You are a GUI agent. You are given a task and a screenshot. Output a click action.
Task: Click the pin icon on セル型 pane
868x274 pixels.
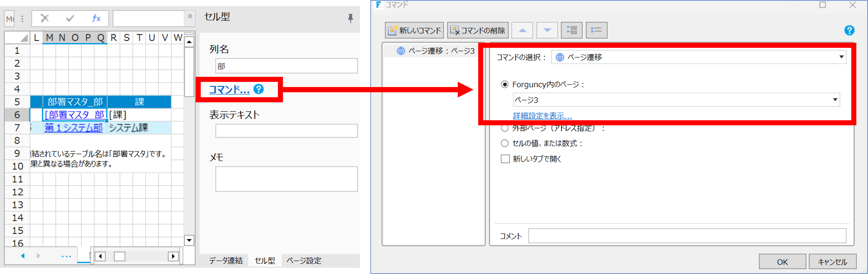pos(350,18)
